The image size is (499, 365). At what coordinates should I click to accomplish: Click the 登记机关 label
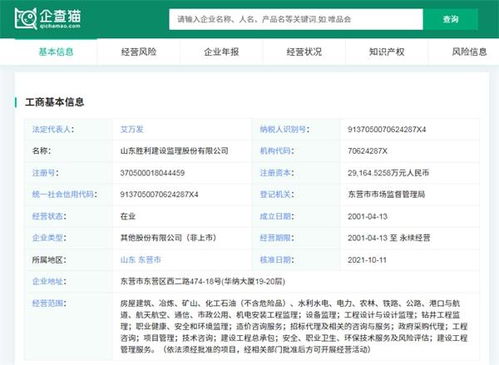click(x=277, y=194)
